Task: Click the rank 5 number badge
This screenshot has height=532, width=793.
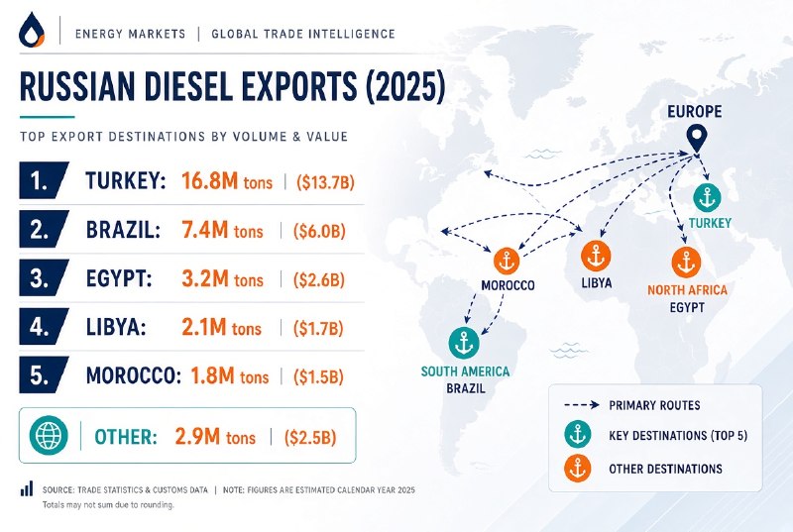Action: [43, 374]
